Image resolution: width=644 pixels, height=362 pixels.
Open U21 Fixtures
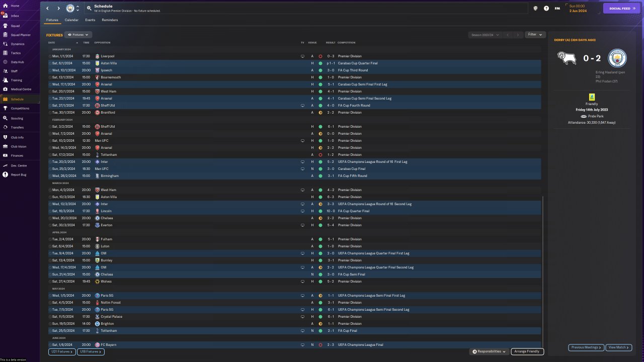[62, 352]
